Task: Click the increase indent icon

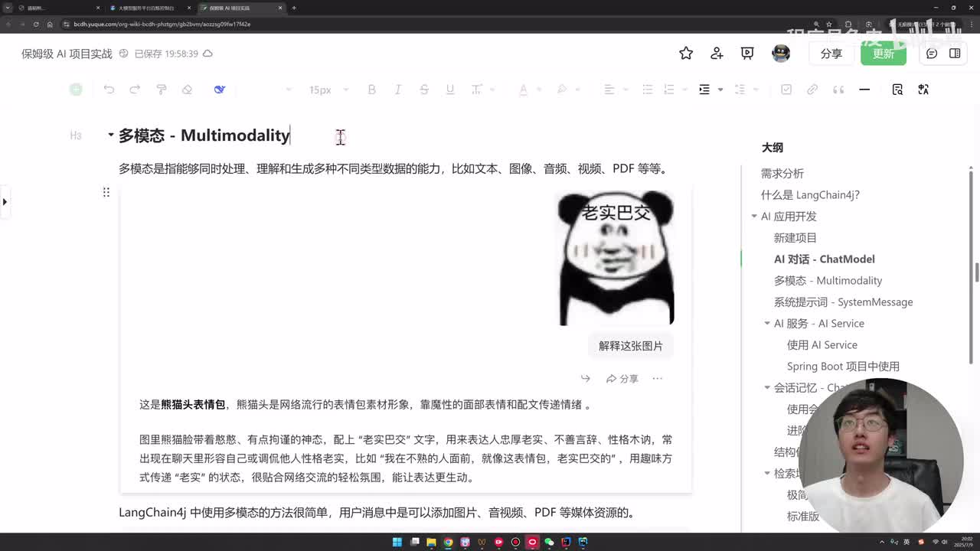Action: 704,90
